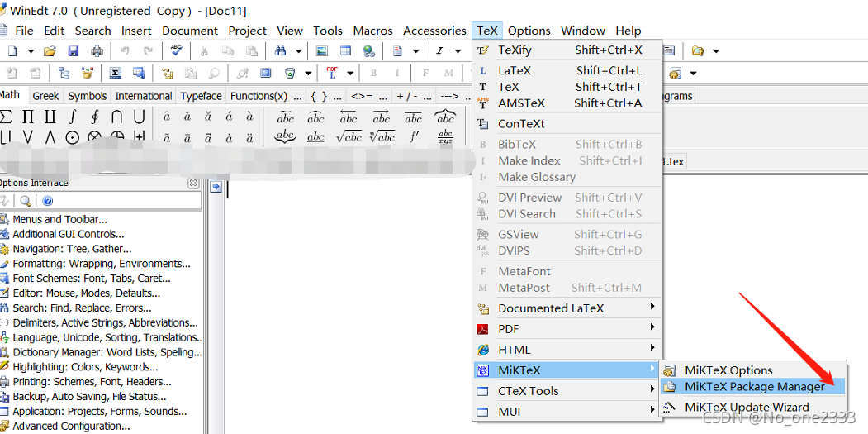Insert the contour integral symbol

click(95, 117)
